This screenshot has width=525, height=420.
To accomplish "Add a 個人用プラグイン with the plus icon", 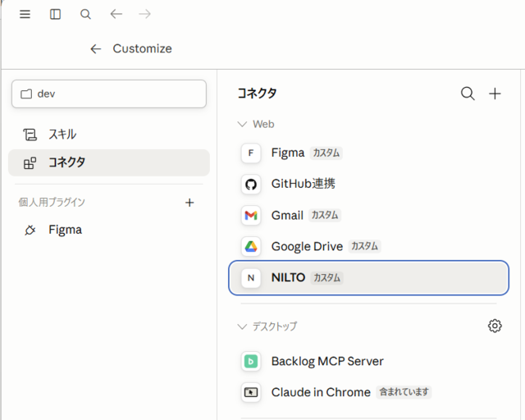I will (189, 203).
